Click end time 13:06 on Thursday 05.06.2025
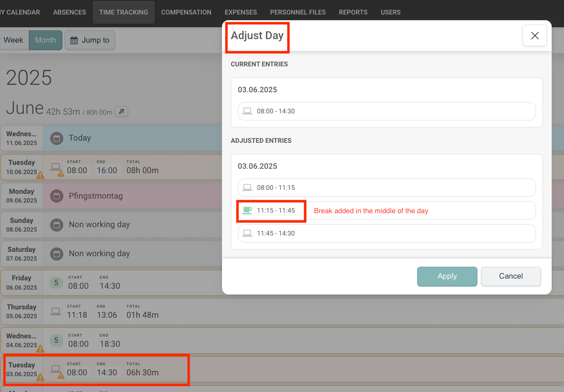 tap(107, 315)
